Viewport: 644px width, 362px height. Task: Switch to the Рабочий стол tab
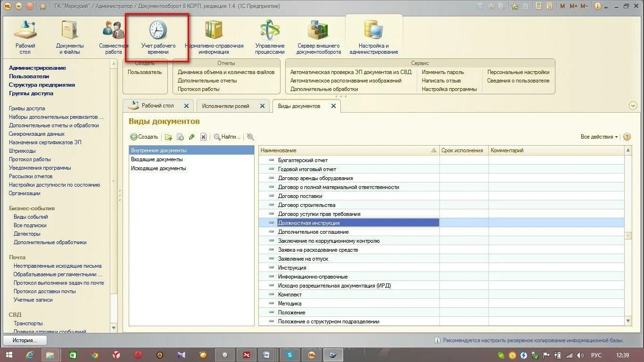[x=157, y=106]
